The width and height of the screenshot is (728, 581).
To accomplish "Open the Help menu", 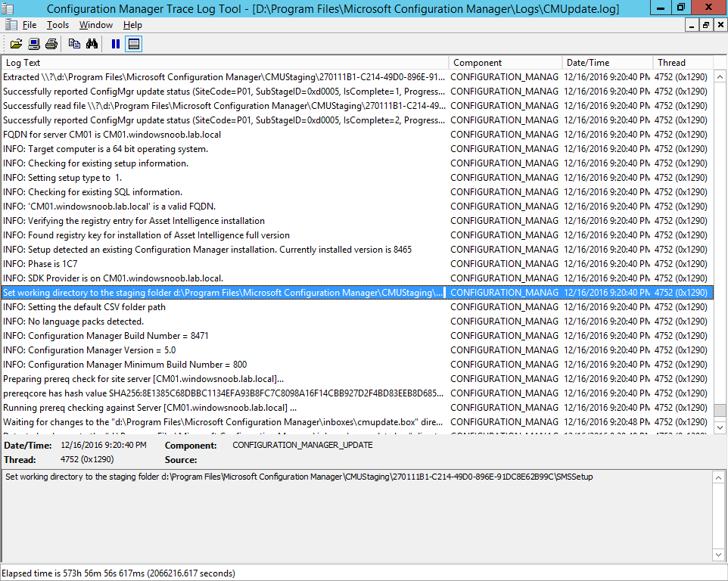I will [x=132, y=25].
